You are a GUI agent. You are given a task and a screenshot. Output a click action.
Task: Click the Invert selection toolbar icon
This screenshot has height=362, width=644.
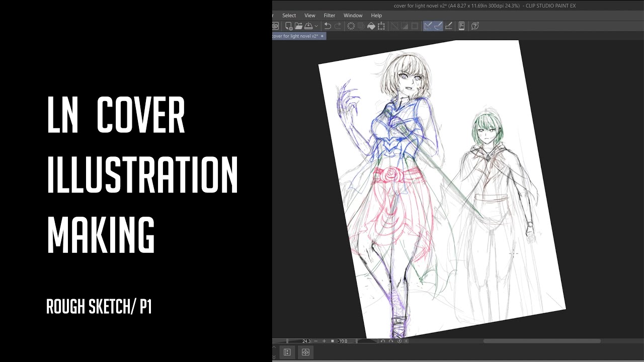[x=405, y=26]
